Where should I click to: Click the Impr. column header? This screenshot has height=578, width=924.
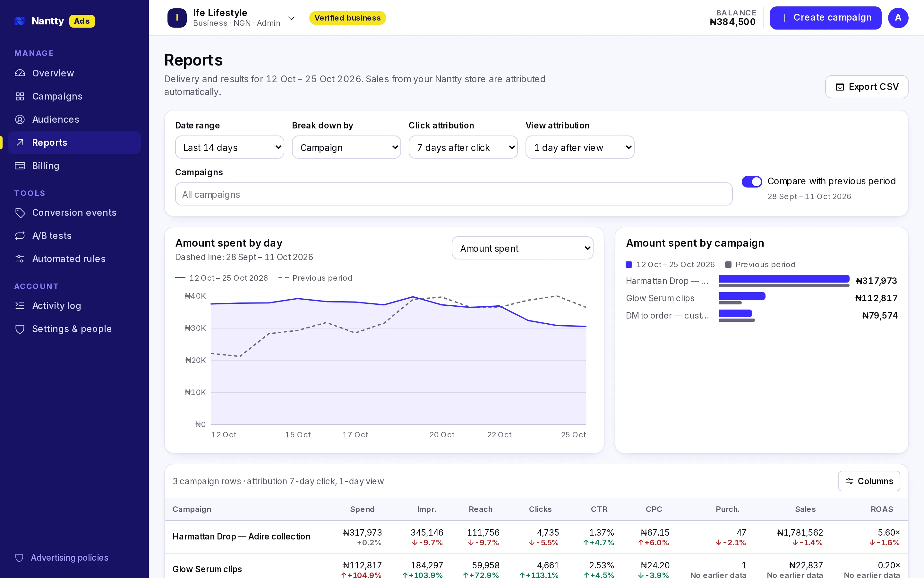(426, 509)
